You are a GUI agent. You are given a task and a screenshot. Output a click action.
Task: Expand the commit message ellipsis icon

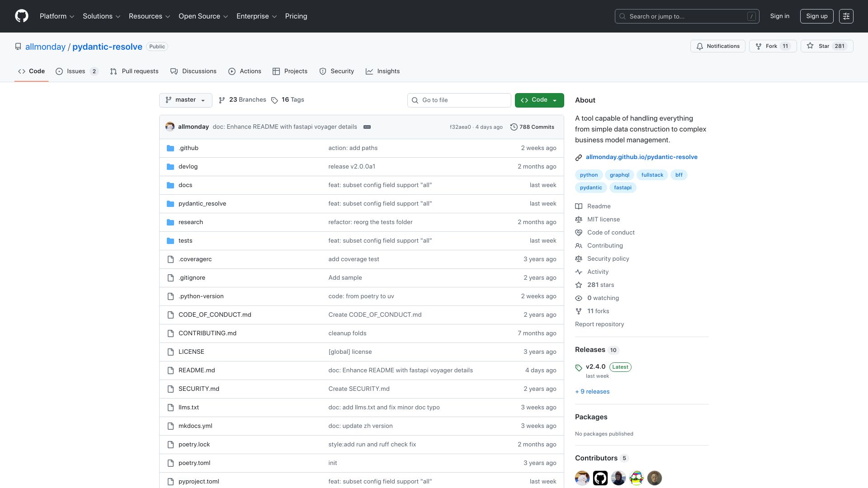click(367, 127)
